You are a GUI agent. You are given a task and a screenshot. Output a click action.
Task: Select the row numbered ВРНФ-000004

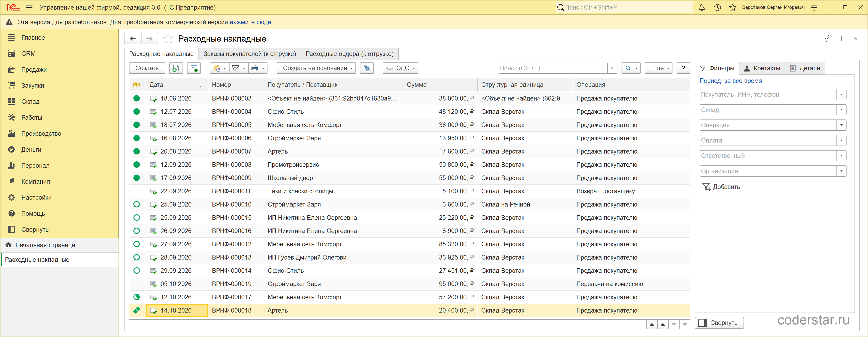(409, 111)
